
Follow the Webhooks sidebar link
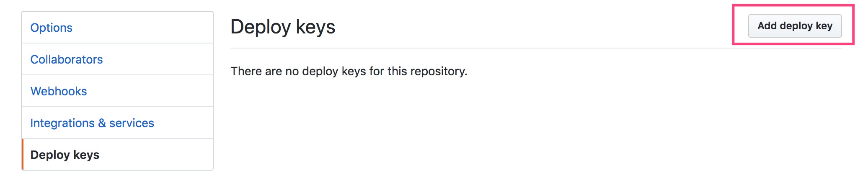[59, 91]
